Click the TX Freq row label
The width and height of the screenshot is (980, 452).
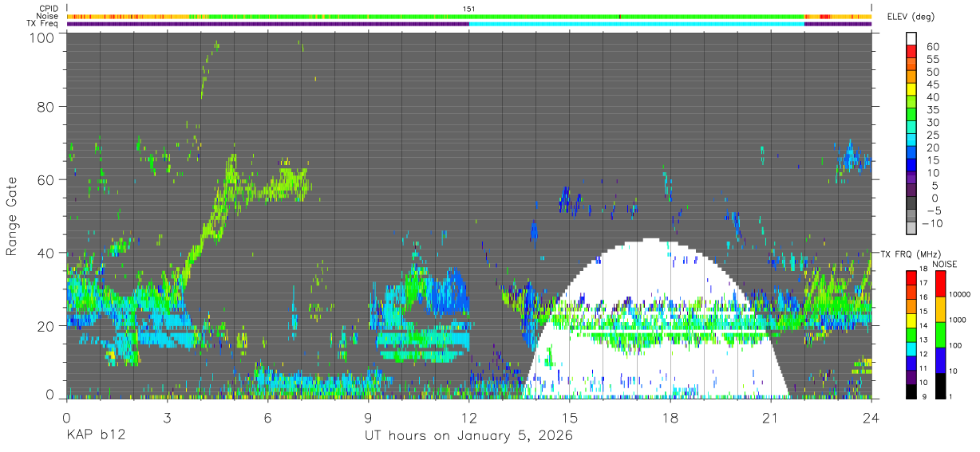click(44, 23)
